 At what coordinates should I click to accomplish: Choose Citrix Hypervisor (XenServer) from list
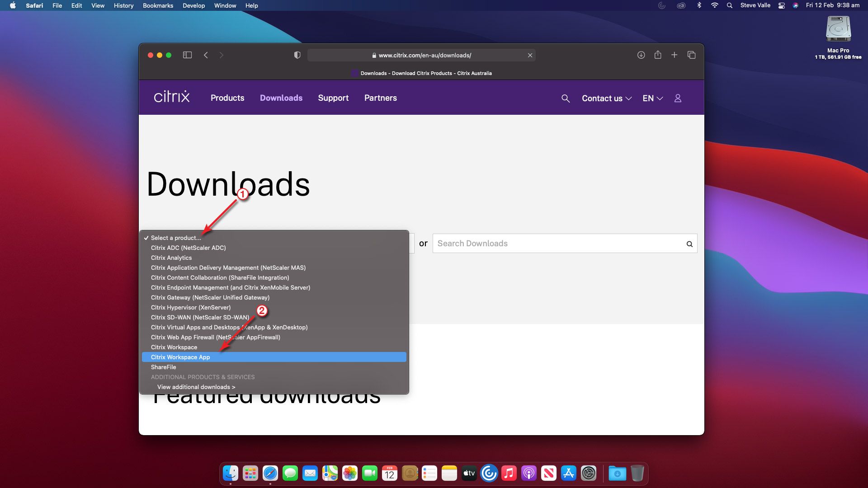point(190,307)
